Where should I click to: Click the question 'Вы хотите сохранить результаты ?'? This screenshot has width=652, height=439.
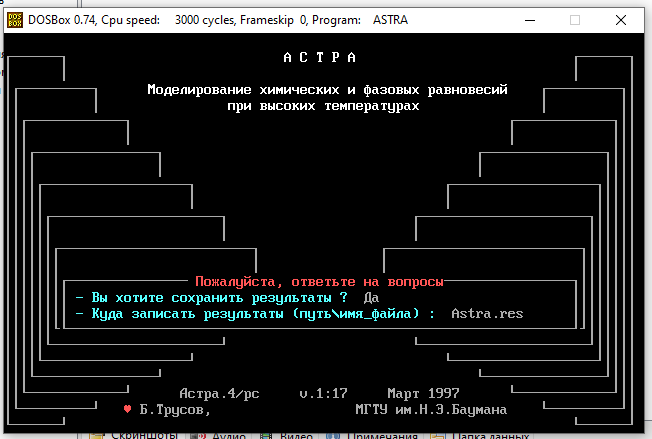click(x=219, y=298)
